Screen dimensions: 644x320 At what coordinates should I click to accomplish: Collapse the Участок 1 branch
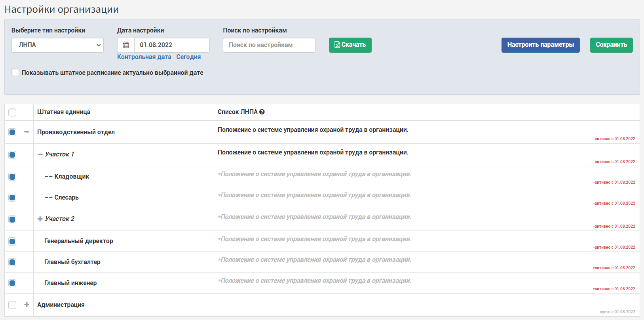[40, 154]
